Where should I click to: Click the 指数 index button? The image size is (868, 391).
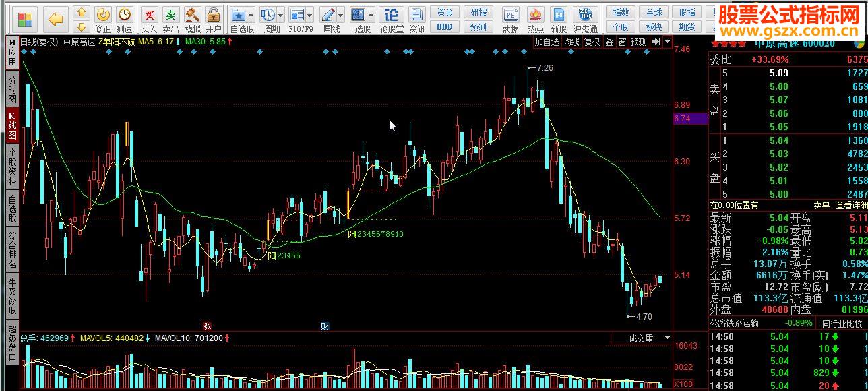[x=621, y=12]
